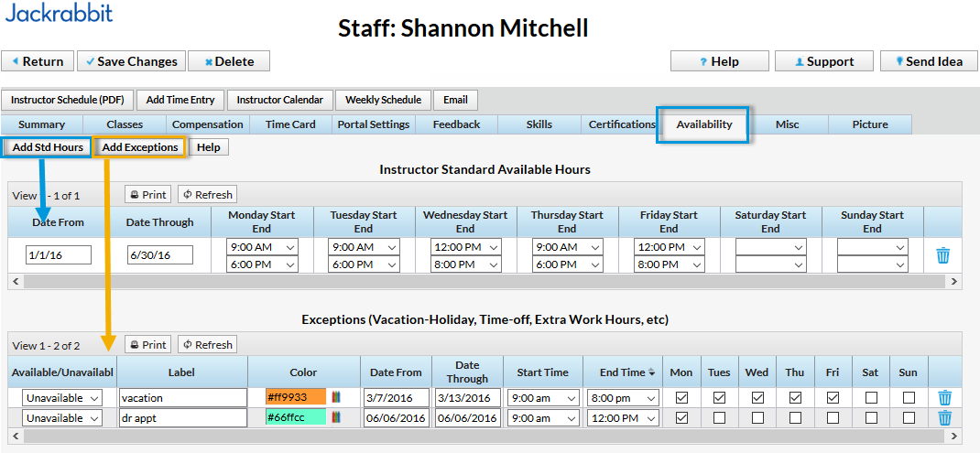Open Friday end time 8:00 PM dropdown
This screenshot has height=453, width=980.
pos(670,264)
